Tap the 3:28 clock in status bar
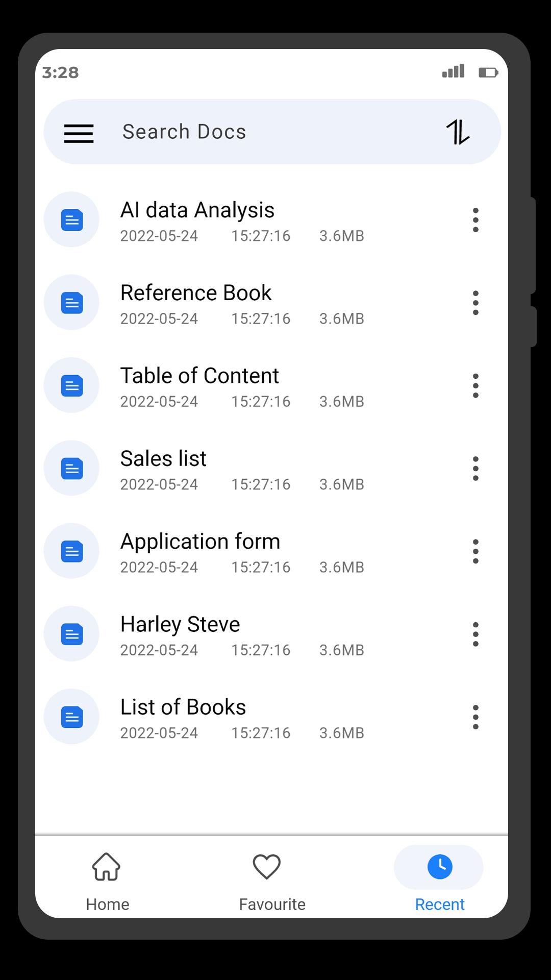551x980 pixels. (60, 72)
